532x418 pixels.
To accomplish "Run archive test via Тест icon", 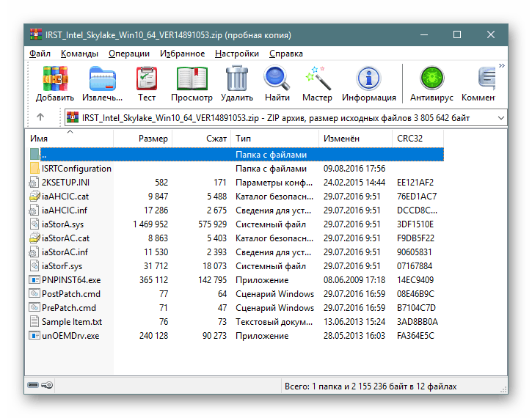I will click(x=147, y=79).
